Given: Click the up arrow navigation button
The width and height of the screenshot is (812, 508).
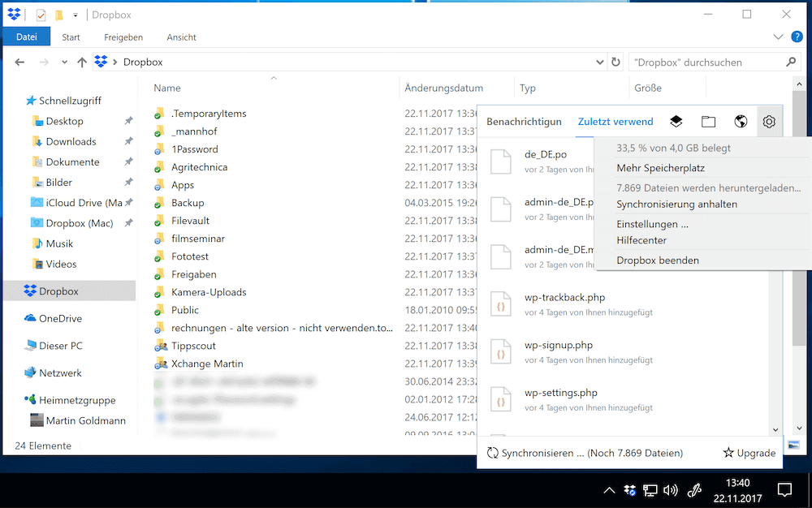Looking at the screenshot, I should [x=82, y=62].
